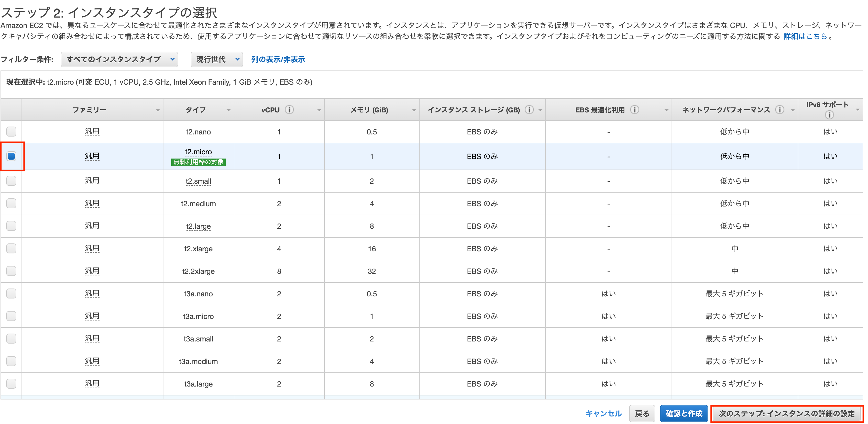Click the 戻る button

coord(642,414)
